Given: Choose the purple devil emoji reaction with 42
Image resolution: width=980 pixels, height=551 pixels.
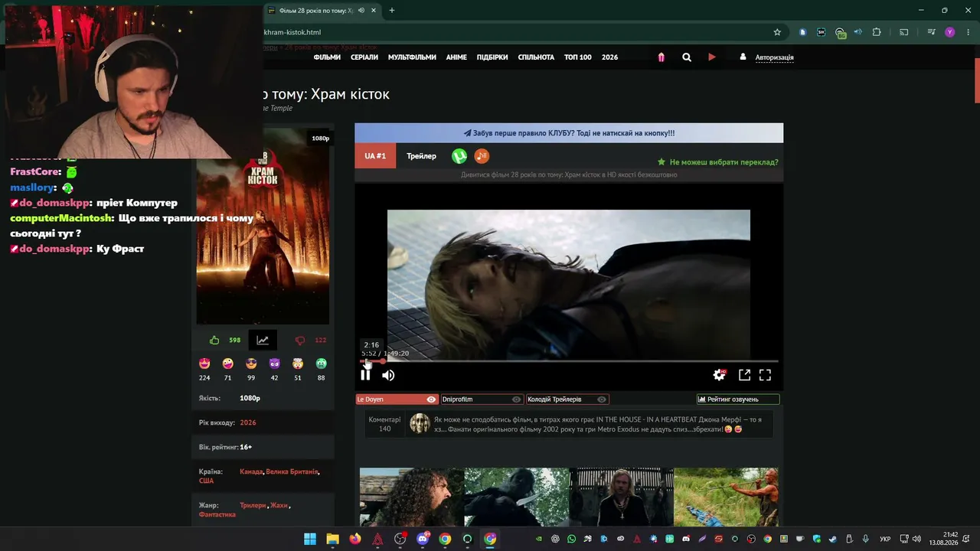Looking at the screenshot, I should [x=275, y=364].
